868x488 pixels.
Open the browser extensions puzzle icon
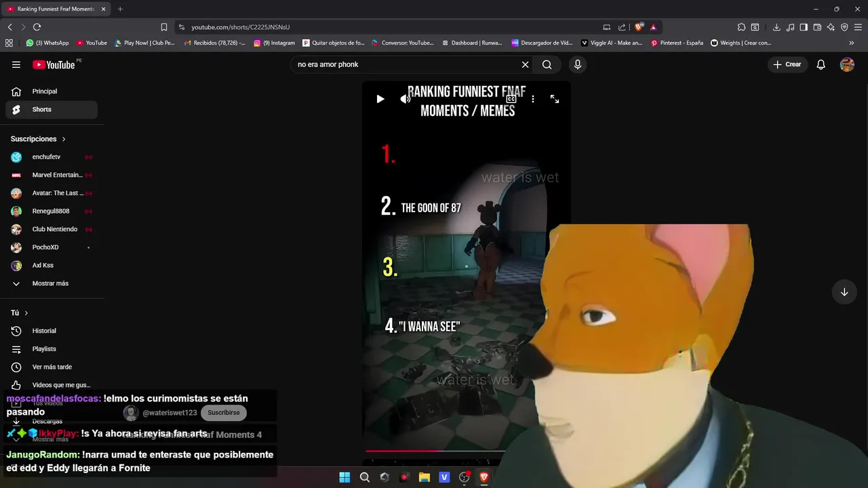pos(741,27)
